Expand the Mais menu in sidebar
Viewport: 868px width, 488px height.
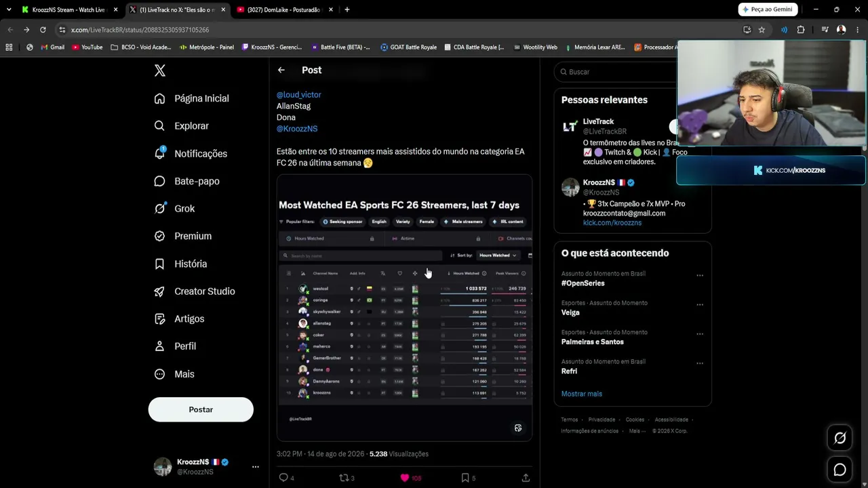(x=174, y=374)
